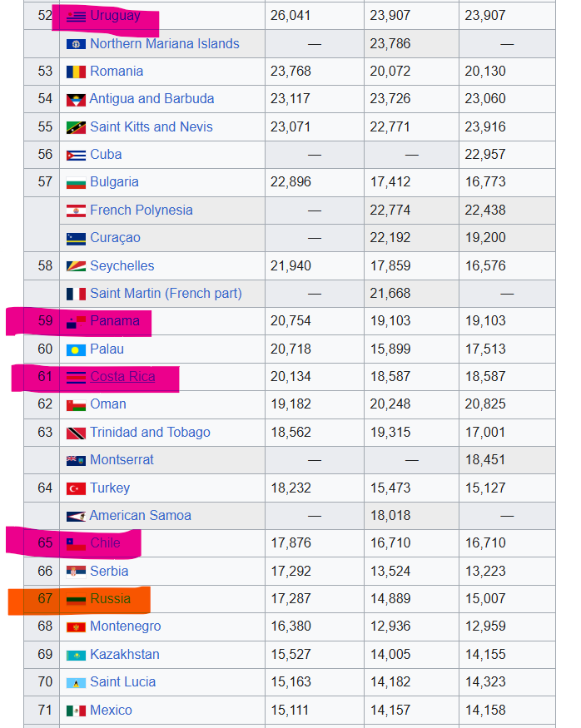Click the Turkey flag icon
The width and height of the screenshot is (581, 728).
pyautogui.click(x=76, y=488)
